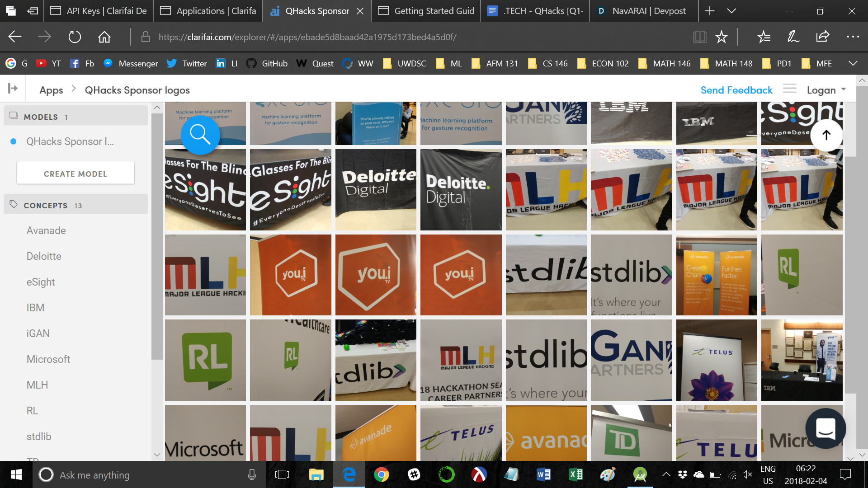Click the scroll-to-top arrow button

826,135
